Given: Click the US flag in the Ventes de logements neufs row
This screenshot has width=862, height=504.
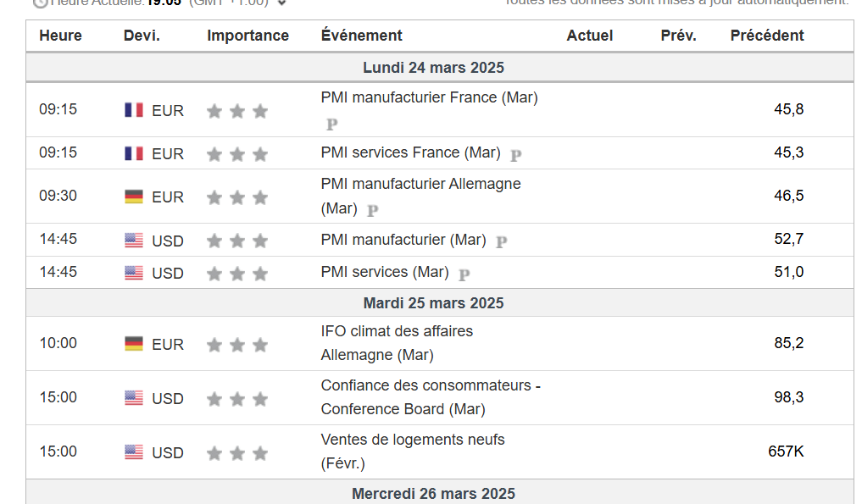Looking at the screenshot, I should (x=134, y=452).
